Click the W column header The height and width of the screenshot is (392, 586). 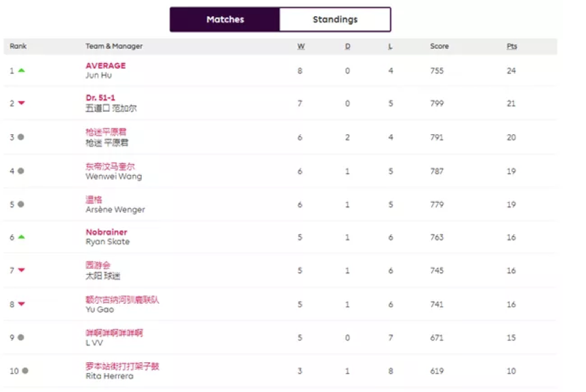300,46
